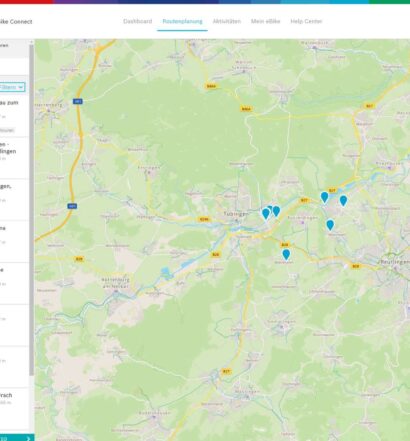Click the Reutlingen city label on map
The height and width of the screenshot is (441, 410).
(x=395, y=262)
